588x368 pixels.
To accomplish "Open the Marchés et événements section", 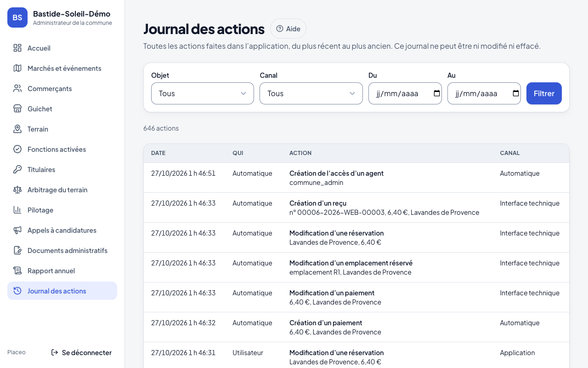I will [62, 68].
